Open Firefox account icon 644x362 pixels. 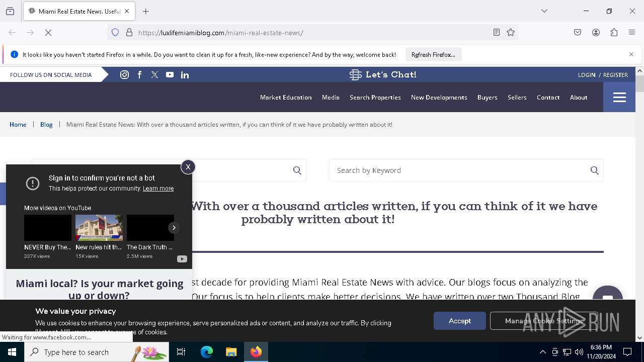click(596, 33)
